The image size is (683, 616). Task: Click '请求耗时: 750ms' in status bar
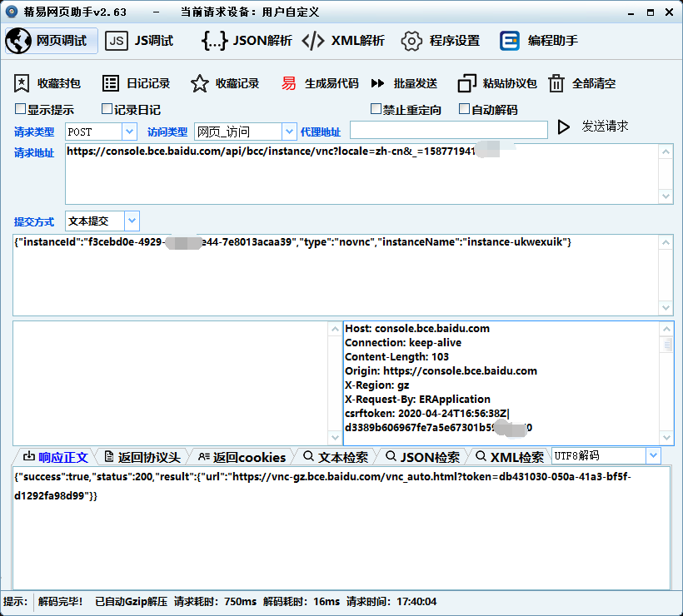pyautogui.click(x=215, y=602)
